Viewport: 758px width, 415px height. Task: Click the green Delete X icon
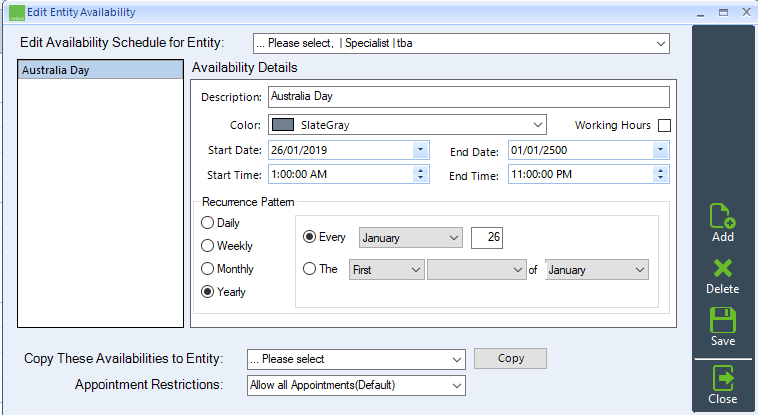pyautogui.click(x=723, y=268)
